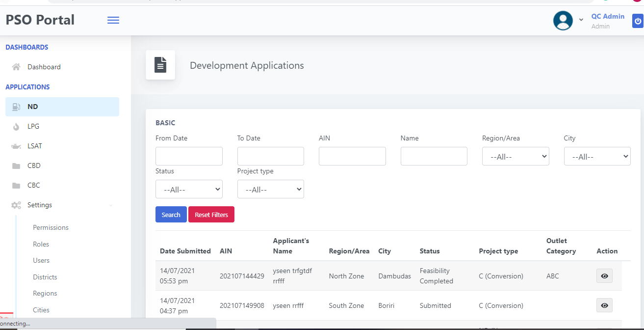Open the CBC menu item
Image resolution: width=644 pixels, height=330 pixels.
pyautogui.click(x=62, y=185)
